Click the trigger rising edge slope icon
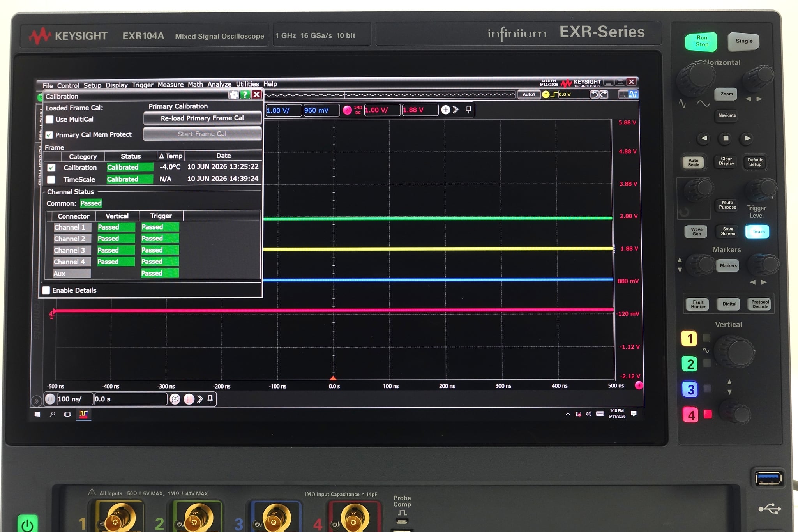The height and width of the screenshot is (532, 798). click(x=554, y=94)
